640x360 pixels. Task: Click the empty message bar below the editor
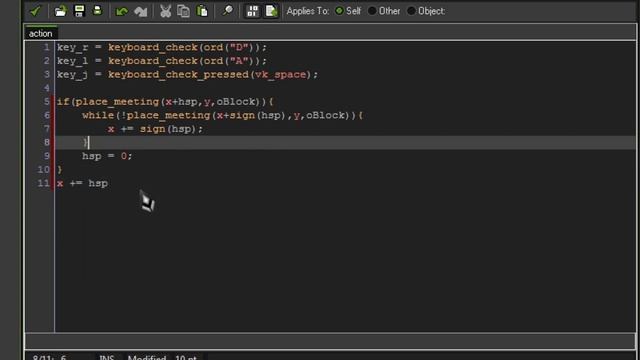pyautogui.click(x=330, y=341)
